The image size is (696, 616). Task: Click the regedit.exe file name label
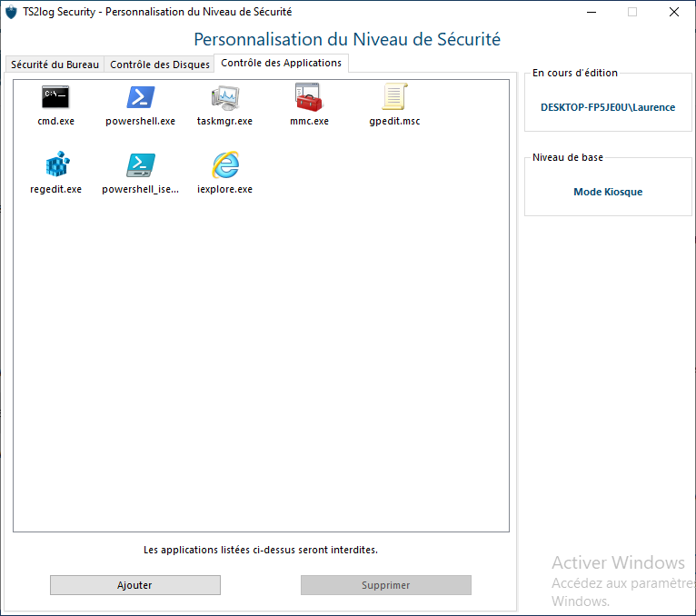56,189
